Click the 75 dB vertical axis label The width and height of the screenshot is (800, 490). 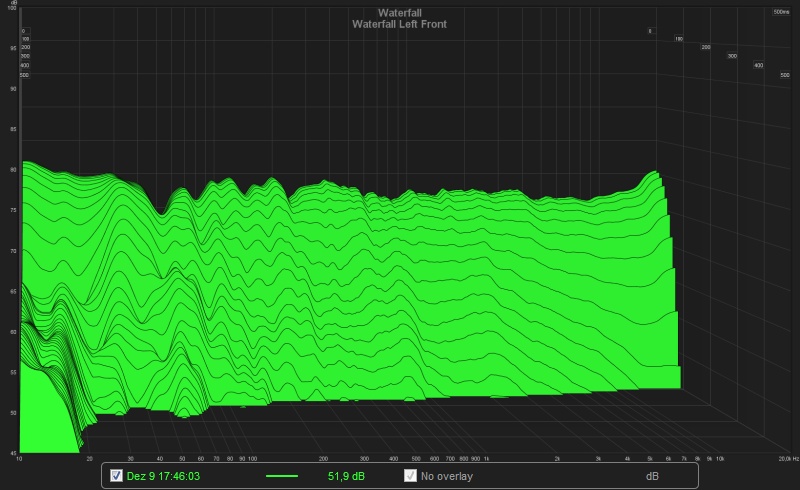tap(13, 210)
